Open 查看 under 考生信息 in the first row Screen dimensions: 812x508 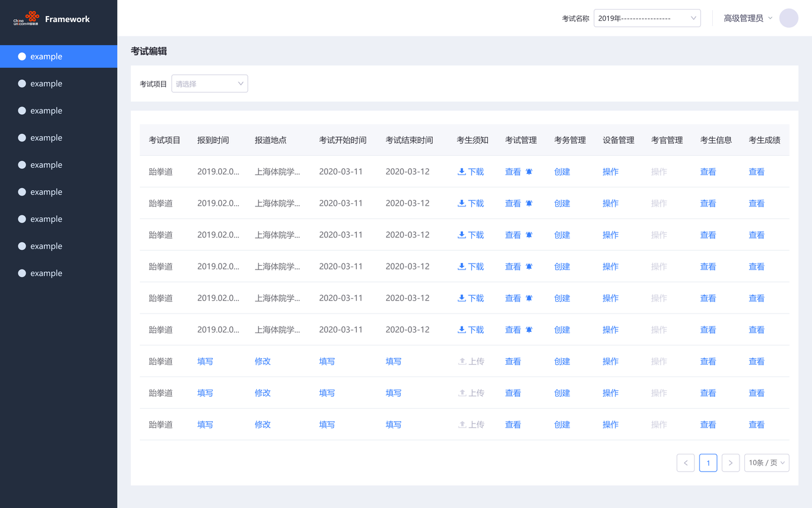point(708,171)
